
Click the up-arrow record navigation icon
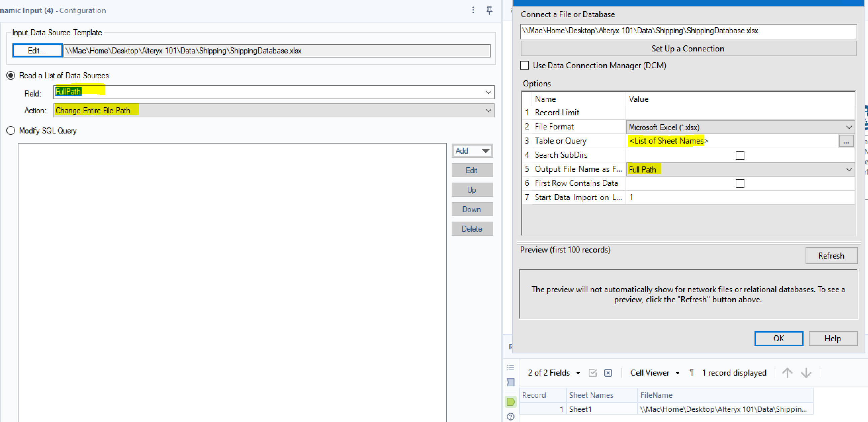787,373
